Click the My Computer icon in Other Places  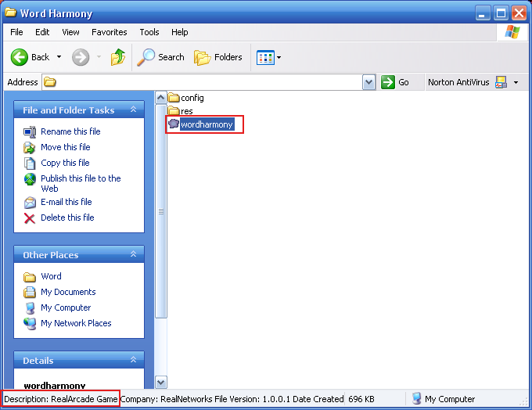pyautogui.click(x=31, y=307)
